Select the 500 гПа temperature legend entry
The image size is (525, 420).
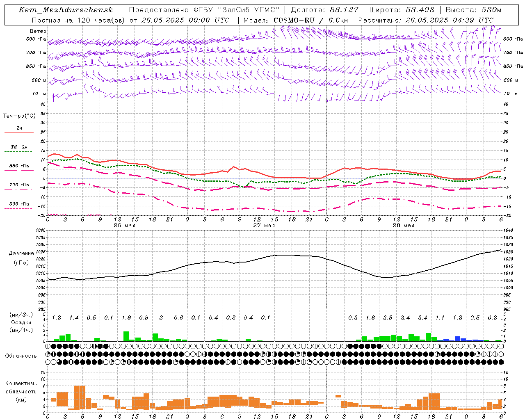19,204
